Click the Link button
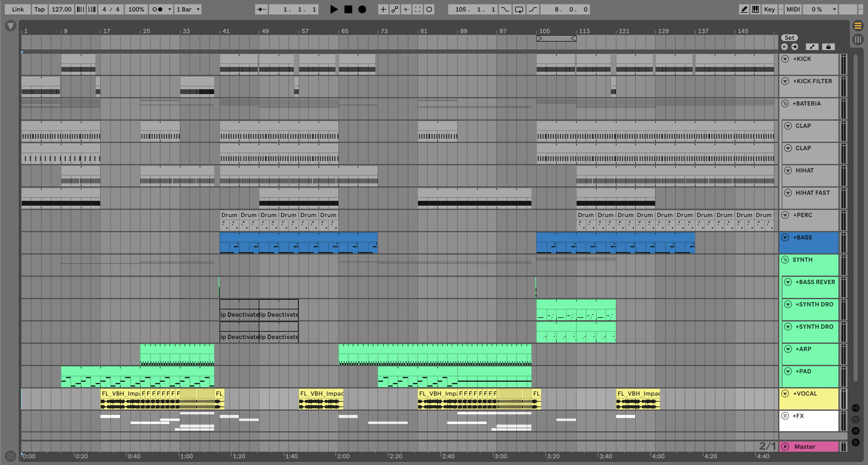This screenshot has height=465, width=868. (x=18, y=9)
